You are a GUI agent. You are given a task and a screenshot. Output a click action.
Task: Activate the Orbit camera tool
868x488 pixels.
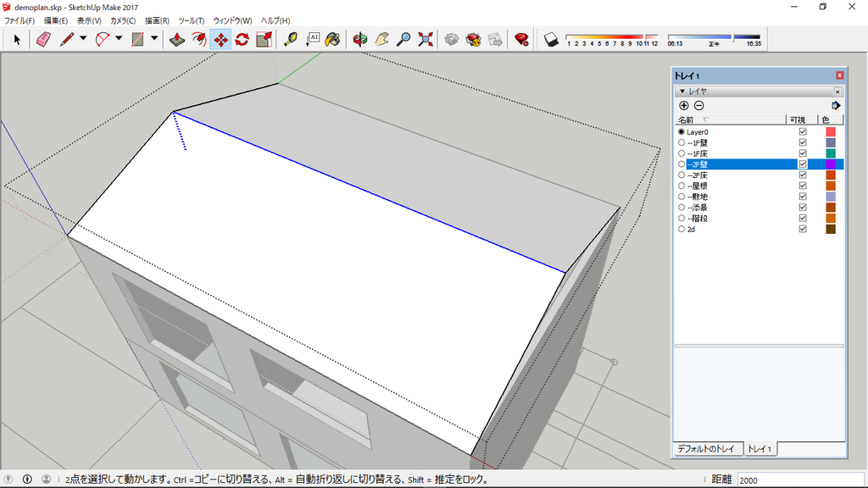pyautogui.click(x=360, y=40)
